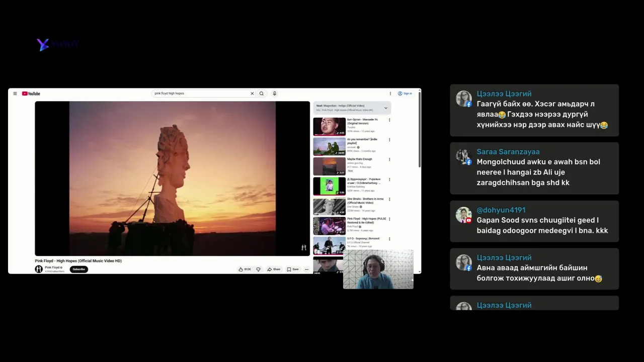The image size is (644, 362).
Task: Click chat message 'Gapan Sood svns chuugiitei'
Action: pyautogui.click(x=542, y=225)
